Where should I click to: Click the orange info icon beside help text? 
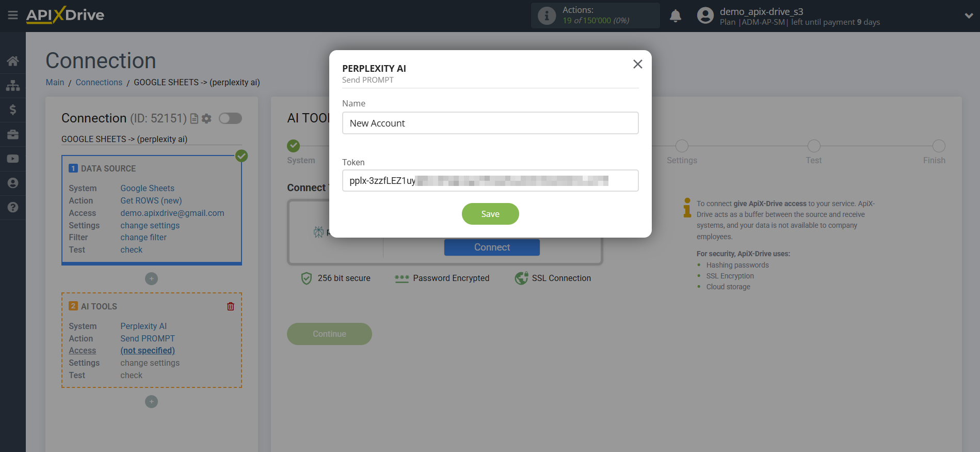[x=687, y=208]
